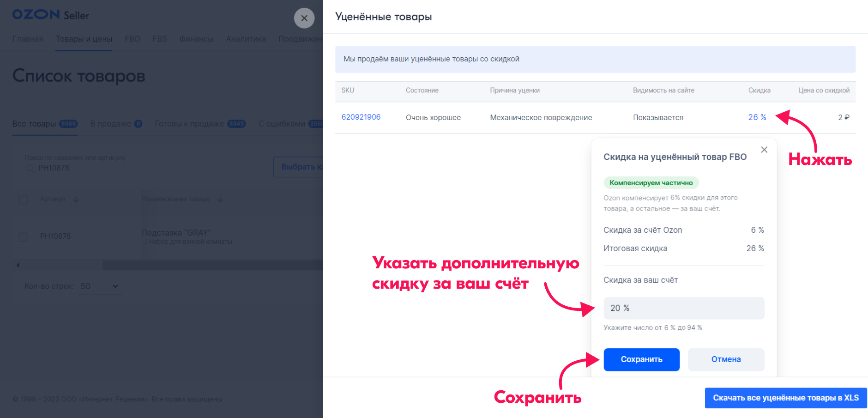Click the Компенсируем частично badge
Screen dimensions: 868x418
pyautogui.click(x=651, y=183)
